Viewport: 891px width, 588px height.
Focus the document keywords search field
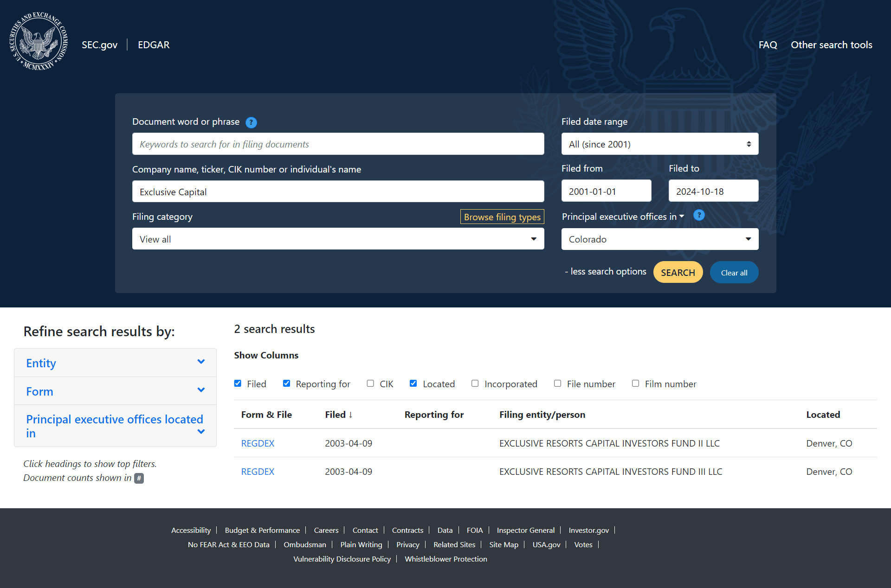point(338,144)
